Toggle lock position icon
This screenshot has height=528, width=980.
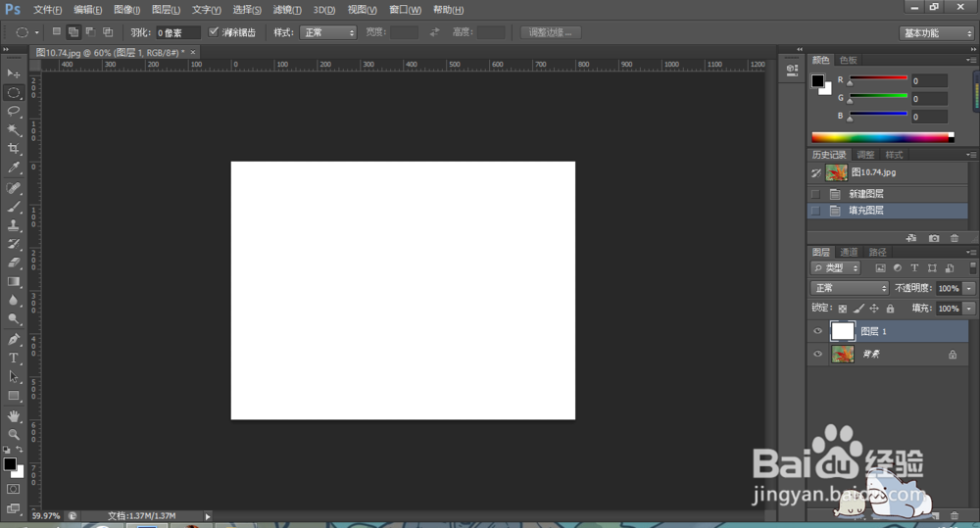[x=874, y=308]
